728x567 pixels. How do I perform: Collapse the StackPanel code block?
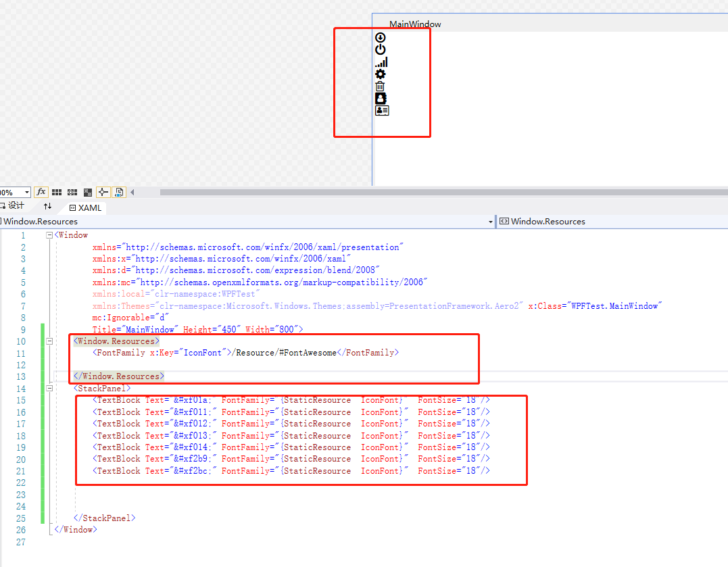point(49,389)
